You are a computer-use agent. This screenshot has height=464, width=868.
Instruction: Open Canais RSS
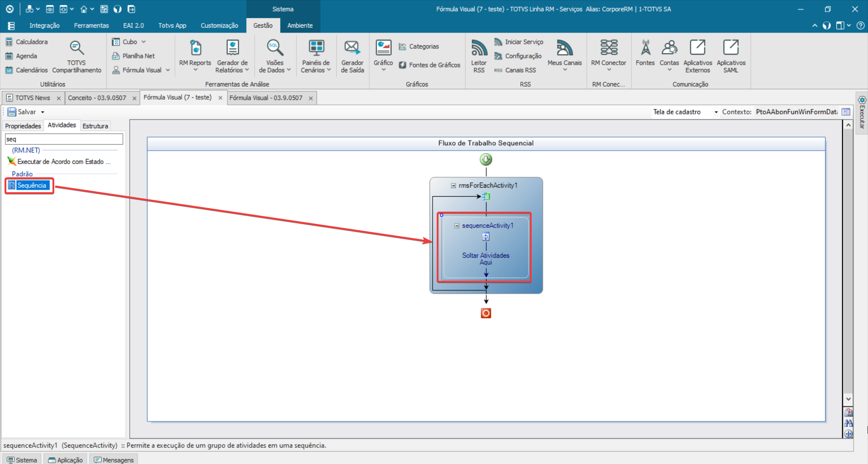515,70
